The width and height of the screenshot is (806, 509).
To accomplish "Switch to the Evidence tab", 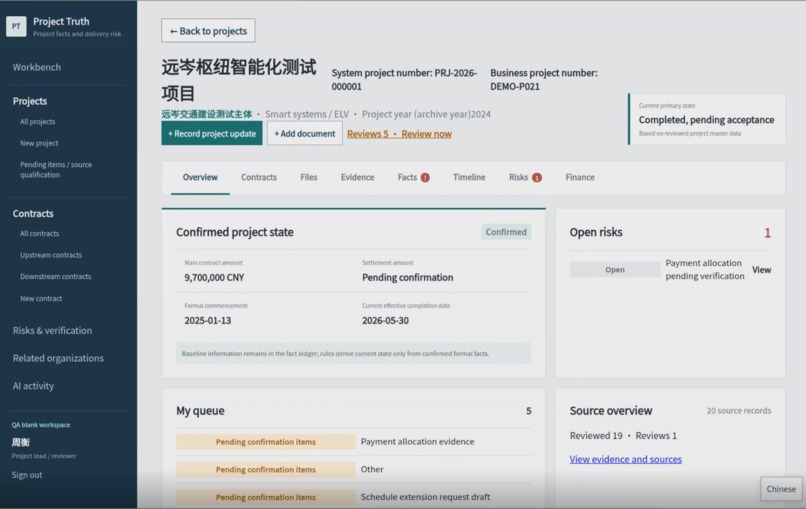I will (x=357, y=177).
